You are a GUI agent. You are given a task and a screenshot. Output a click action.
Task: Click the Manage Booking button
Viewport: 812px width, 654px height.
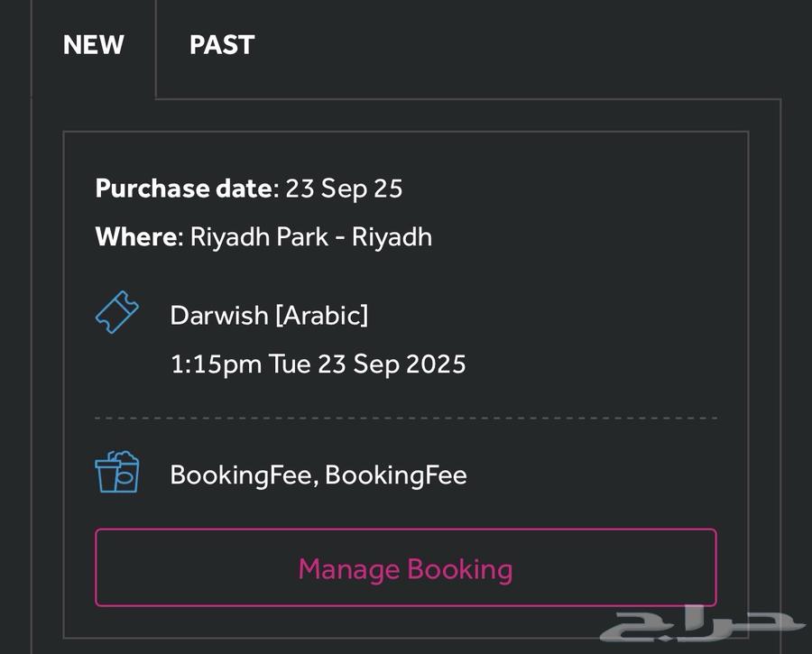tap(404, 569)
